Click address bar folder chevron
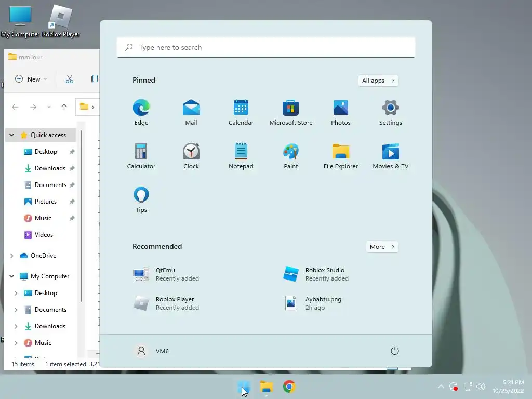532x399 pixels. pyautogui.click(x=93, y=107)
